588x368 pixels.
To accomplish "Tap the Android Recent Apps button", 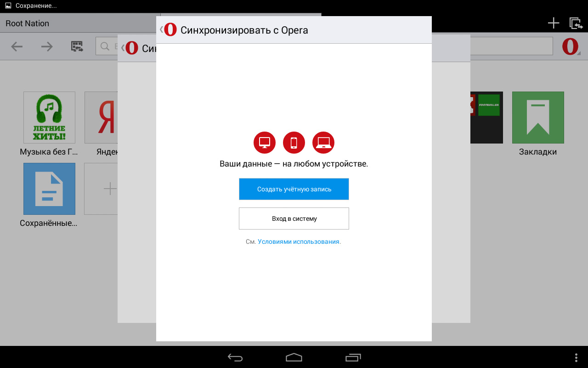I will 353,357.
